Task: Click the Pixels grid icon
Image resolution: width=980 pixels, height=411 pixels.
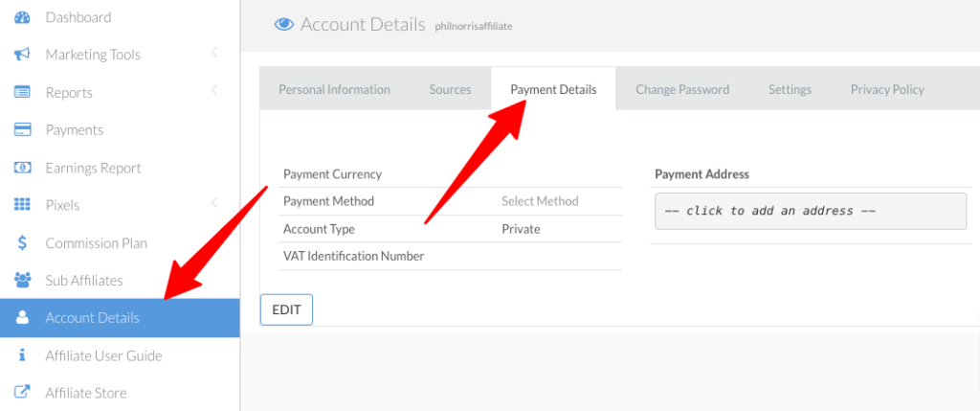Action: [22, 205]
